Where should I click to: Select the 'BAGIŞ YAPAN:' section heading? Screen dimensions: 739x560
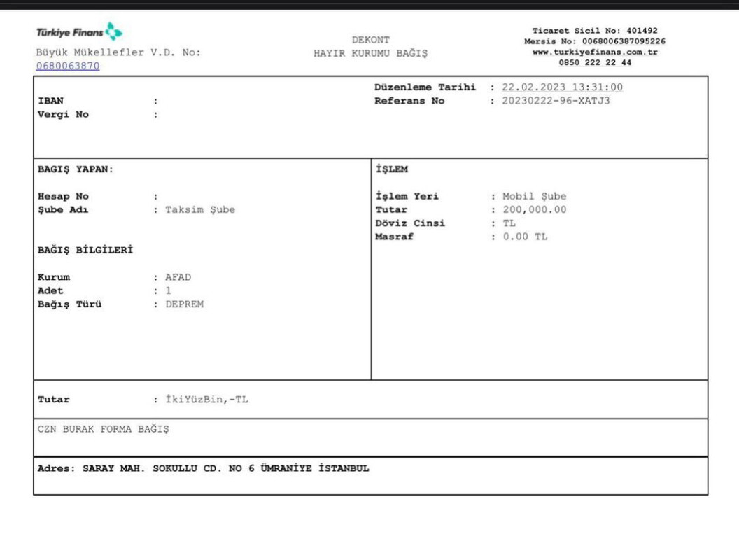click(x=76, y=169)
